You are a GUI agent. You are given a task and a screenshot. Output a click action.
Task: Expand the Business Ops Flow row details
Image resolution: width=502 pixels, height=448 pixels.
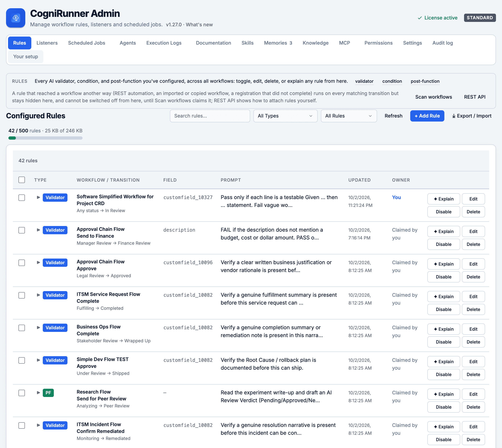point(38,327)
